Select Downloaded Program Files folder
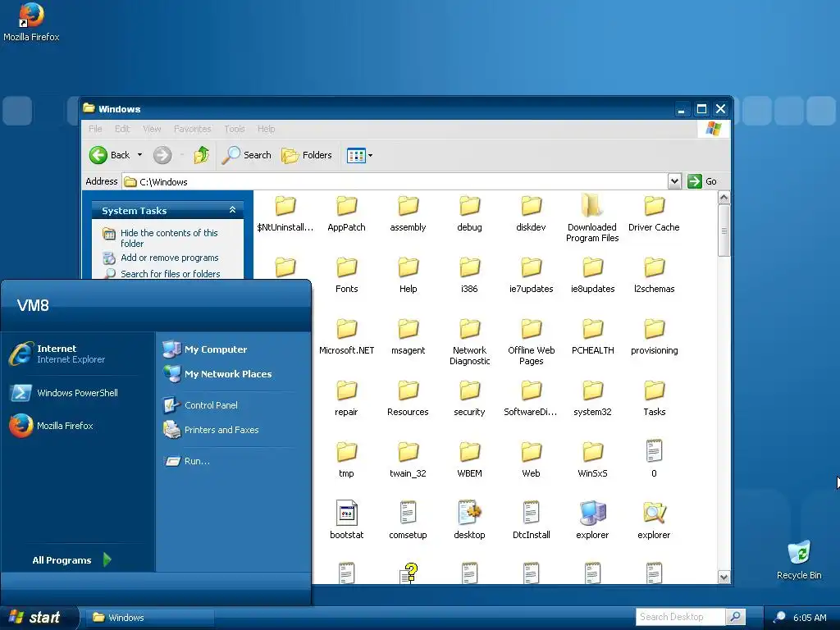Viewport: 840px width, 630px height. pyautogui.click(x=592, y=218)
